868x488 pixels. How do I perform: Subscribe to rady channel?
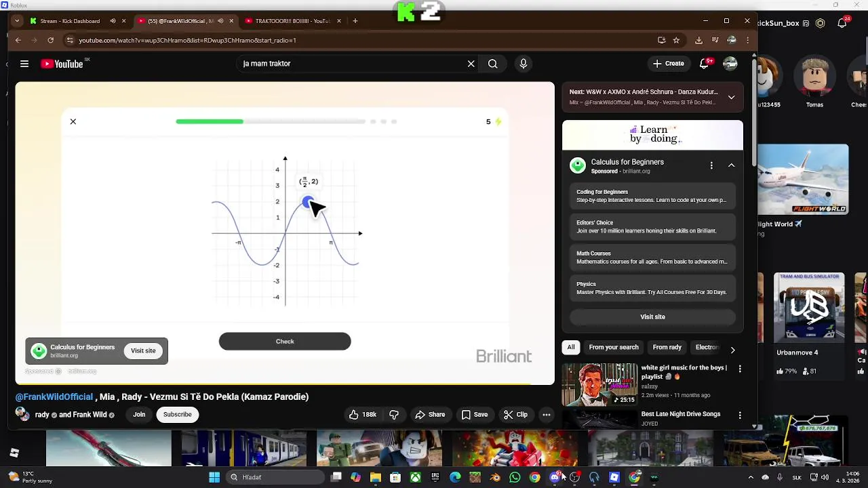178,415
